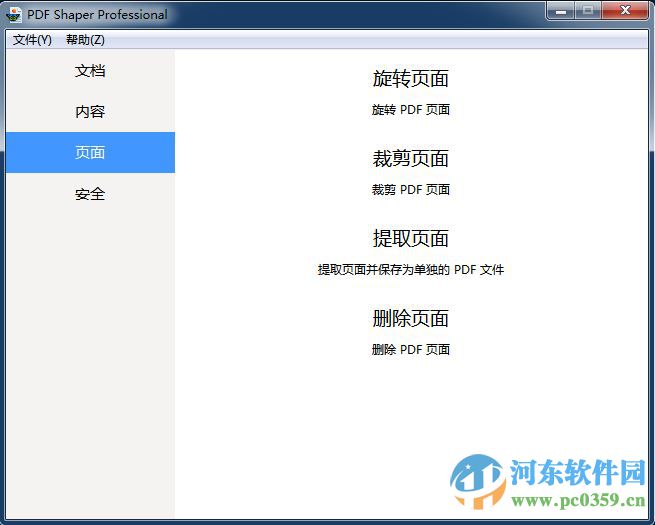The height and width of the screenshot is (525, 655).
Task: Click the description 旋转 PDF 页面
Action: coord(411,110)
